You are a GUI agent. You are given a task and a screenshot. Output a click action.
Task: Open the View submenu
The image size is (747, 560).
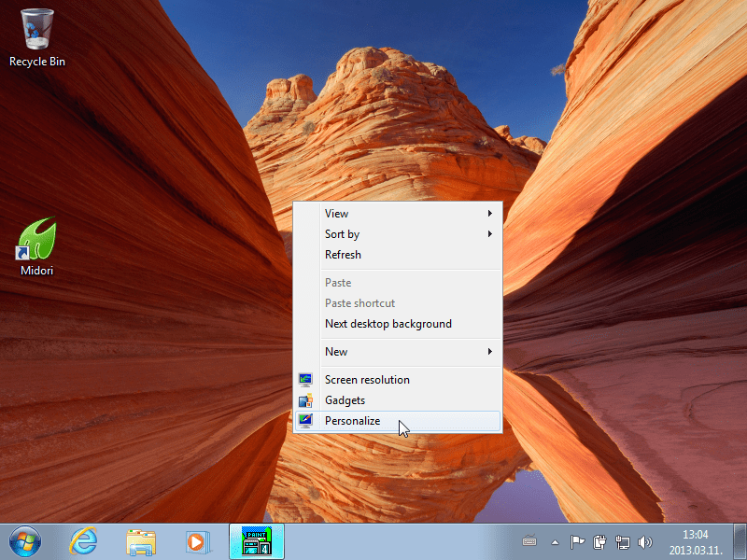pos(398,214)
